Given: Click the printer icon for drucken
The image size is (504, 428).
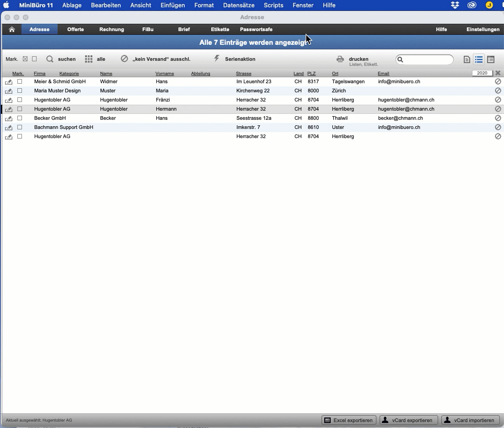Looking at the screenshot, I should (340, 59).
